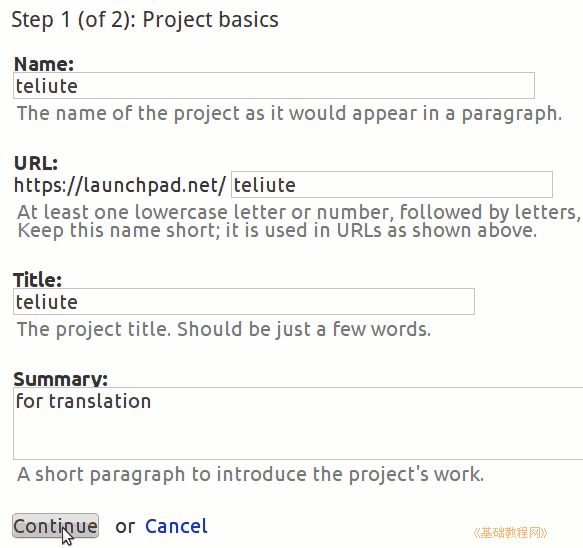
Task: Click the 'Keep this name short' hint
Action: (x=277, y=231)
